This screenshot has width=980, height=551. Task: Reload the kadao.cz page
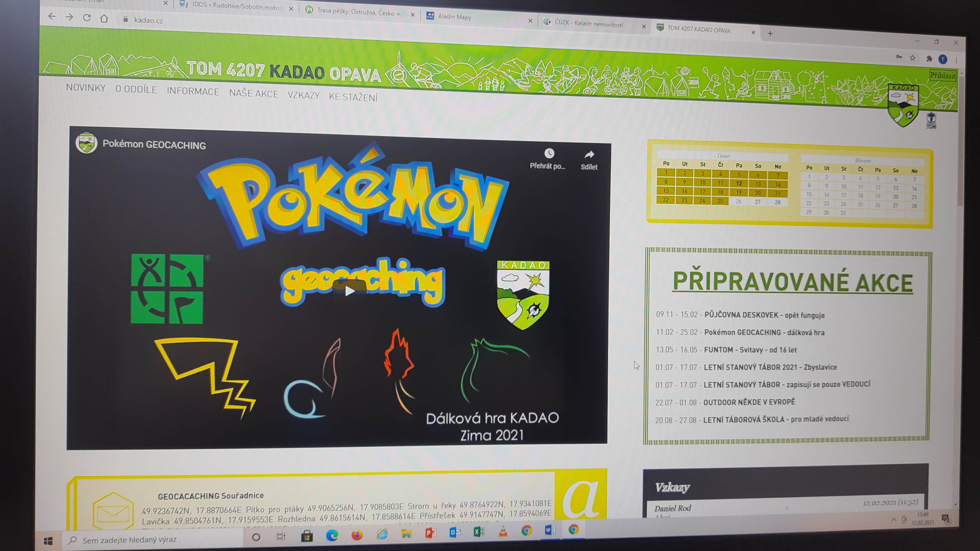point(87,18)
